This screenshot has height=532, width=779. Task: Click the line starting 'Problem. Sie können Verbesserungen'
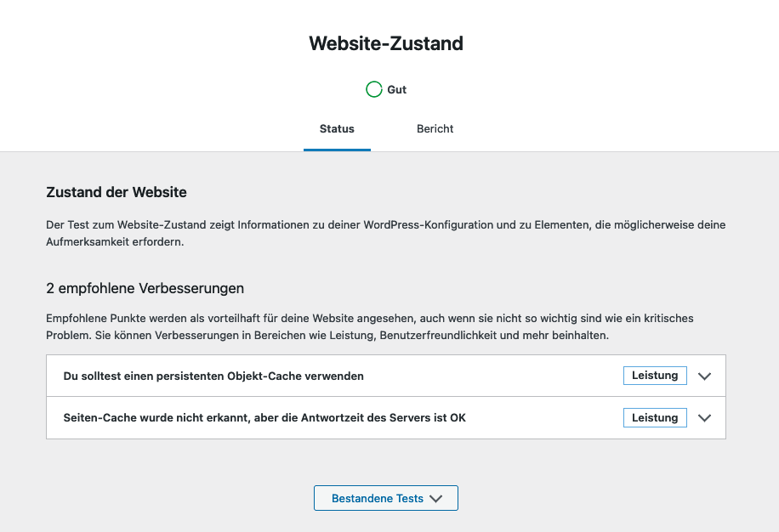click(x=327, y=336)
